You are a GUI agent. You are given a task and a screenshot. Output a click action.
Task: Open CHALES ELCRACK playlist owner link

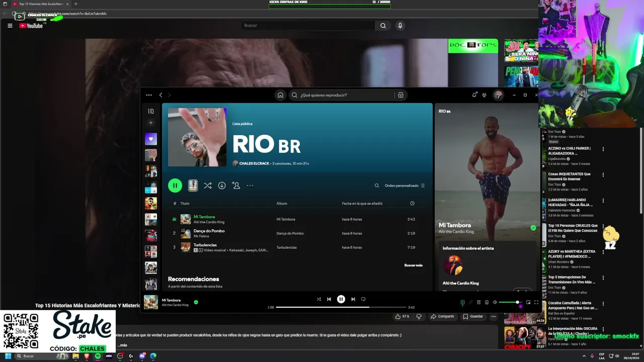pos(254,163)
